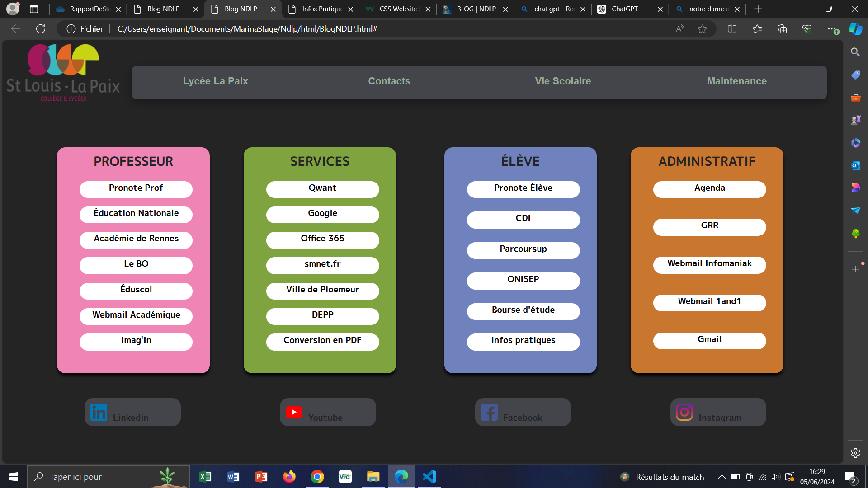Image resolution: width=868 pixels, height=488 pixels.
Task: Open Outlook in the Edge sidebar
Action: (x=855, y=165)
